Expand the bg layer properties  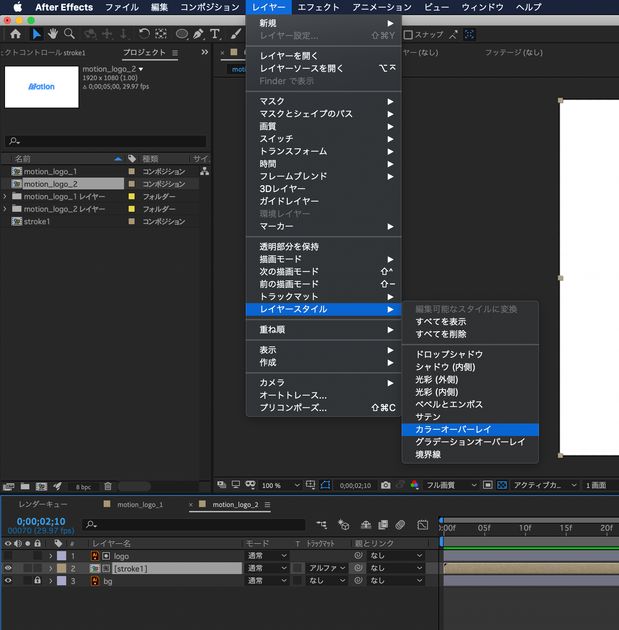click(51, 581)
